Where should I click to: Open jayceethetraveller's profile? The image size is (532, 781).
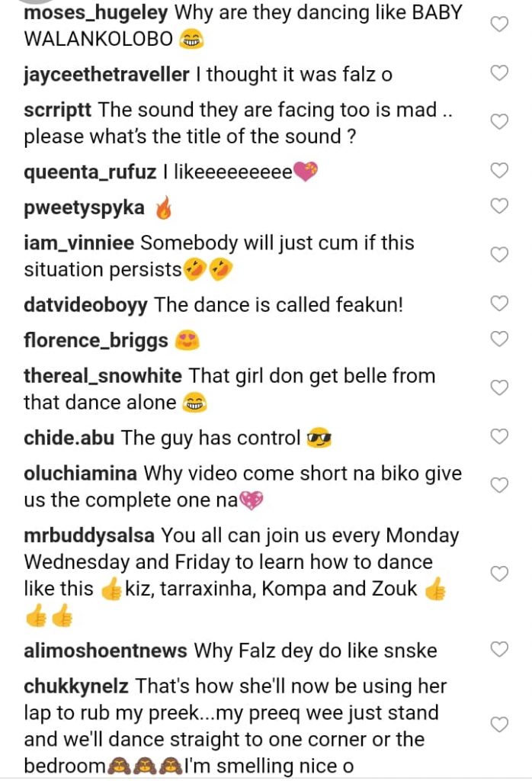tap(106, 75)
